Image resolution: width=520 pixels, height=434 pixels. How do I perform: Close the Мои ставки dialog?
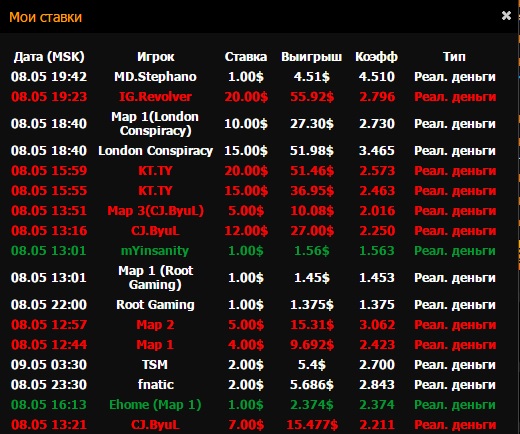tap(506, 15)
